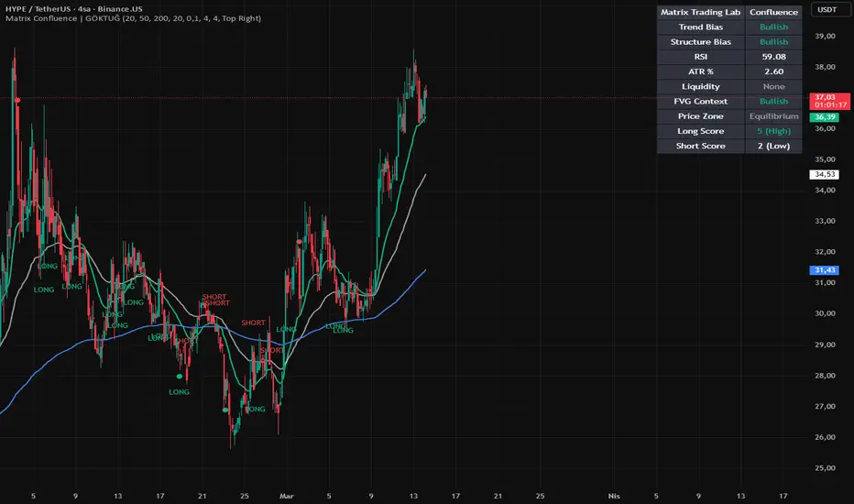Click the 32,00 price axis label
Screen dimensions: 854x504
[825, 252]
